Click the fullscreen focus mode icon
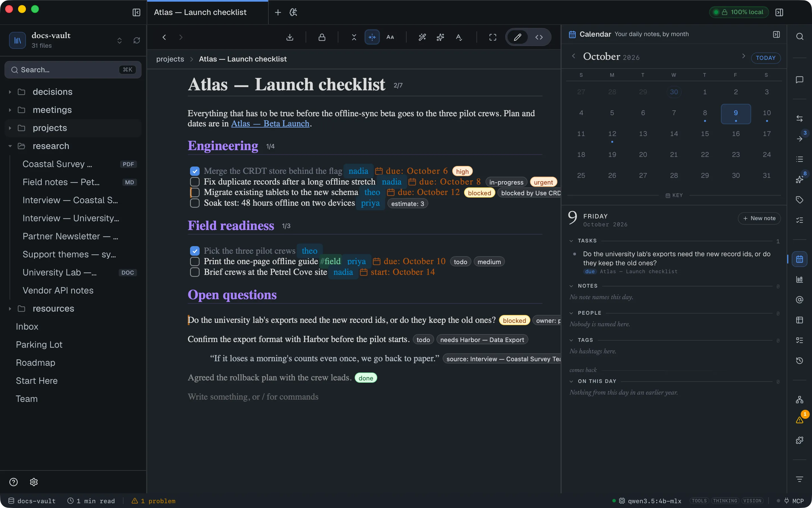 (493, 37)
